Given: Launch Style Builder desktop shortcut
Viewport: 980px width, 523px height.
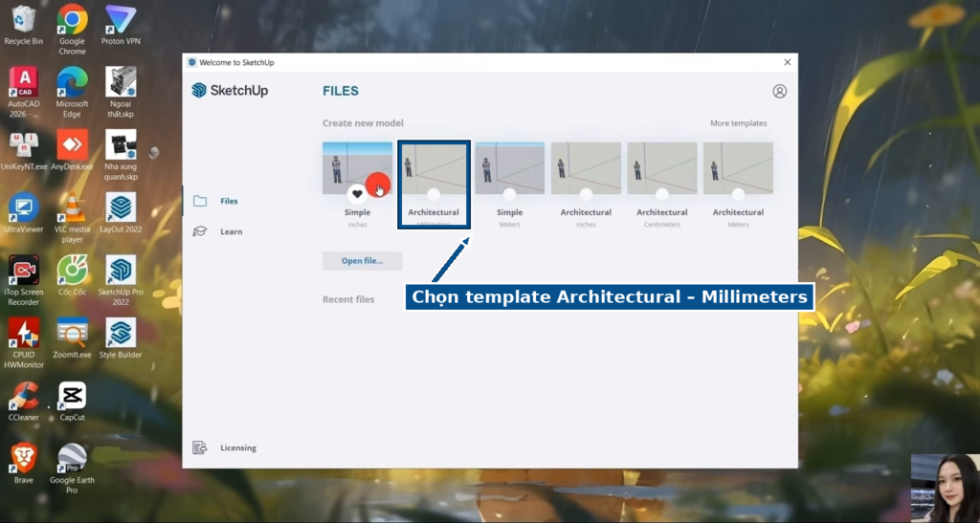Looking at the screenshot, I should [x=121, y=338].
